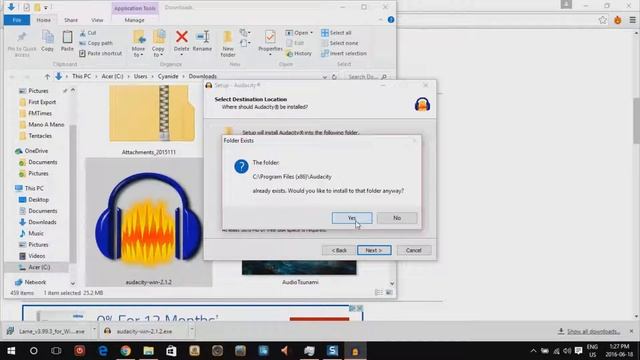
Task: Cancel the Audacity setup
Action: (x=413, y=250)
